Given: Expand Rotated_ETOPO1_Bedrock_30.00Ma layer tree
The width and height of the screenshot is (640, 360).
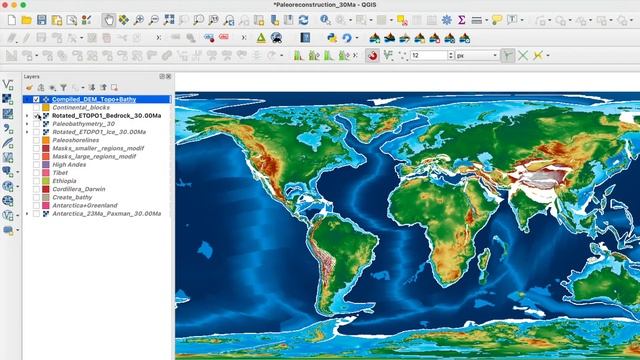Looking at the screenshot, I should coord(27,116).
